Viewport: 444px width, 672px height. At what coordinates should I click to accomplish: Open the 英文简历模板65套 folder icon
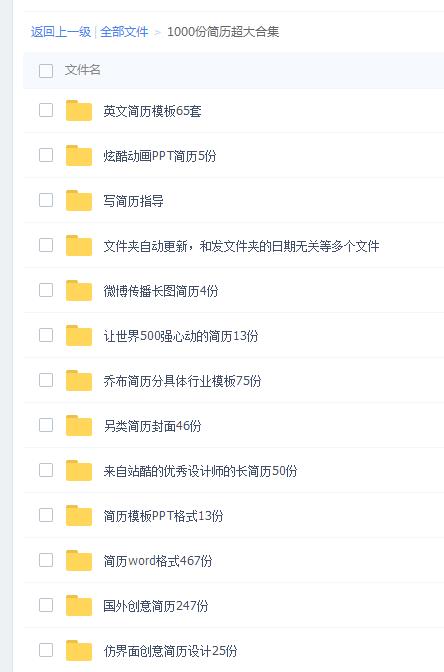pos(79,111)
